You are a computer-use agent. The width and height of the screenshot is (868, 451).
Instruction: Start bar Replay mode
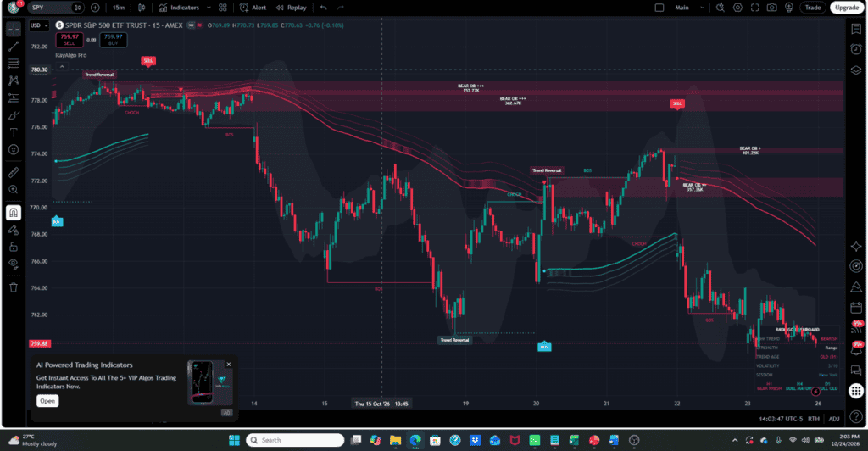pyautogui.click(x=292, y=7)
